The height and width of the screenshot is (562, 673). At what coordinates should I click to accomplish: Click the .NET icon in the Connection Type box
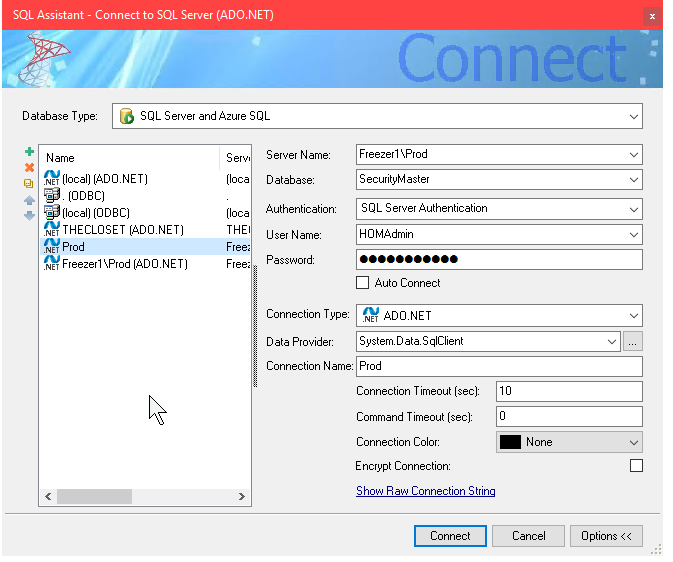click(x=371, y=315)
